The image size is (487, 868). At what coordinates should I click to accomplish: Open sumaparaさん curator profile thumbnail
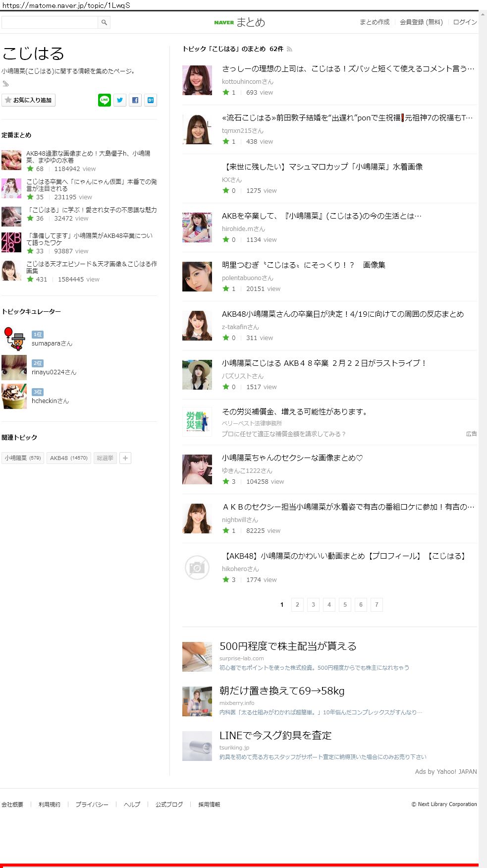coord(14,339)
